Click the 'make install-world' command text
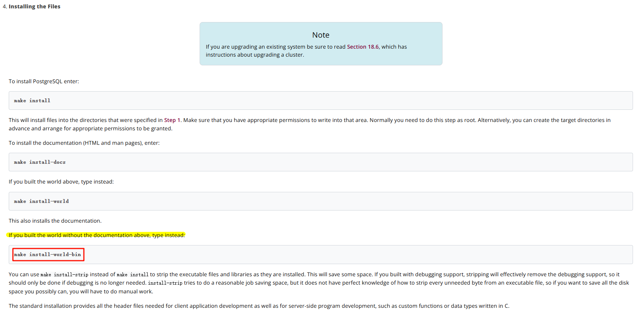This screenshot has width=644, height=315. tap(41, 201)
